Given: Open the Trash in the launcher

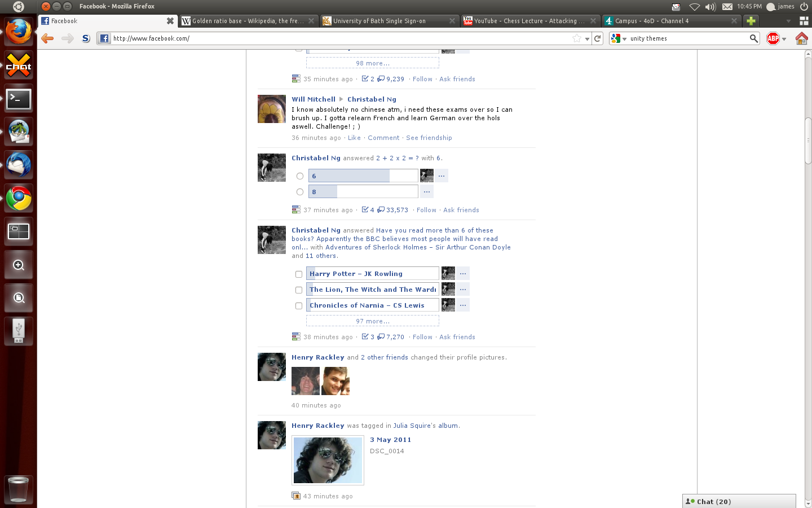Looking at the screenshot, I should [19, 489].
